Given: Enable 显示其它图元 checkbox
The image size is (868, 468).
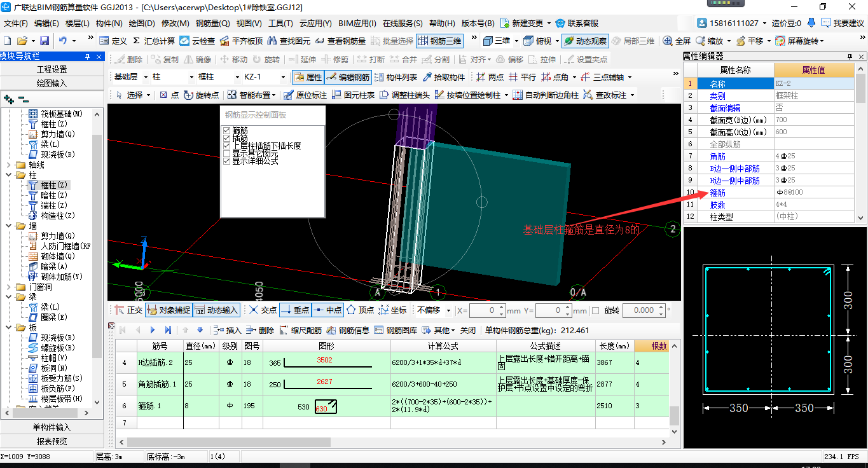Looking at the screenshot, I should [226, 153].
